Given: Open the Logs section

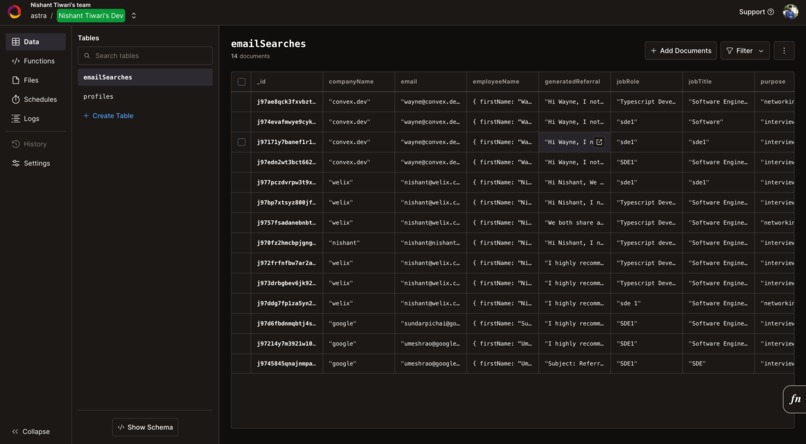Looking at the screenshot, I should click(x=35, y=118).
